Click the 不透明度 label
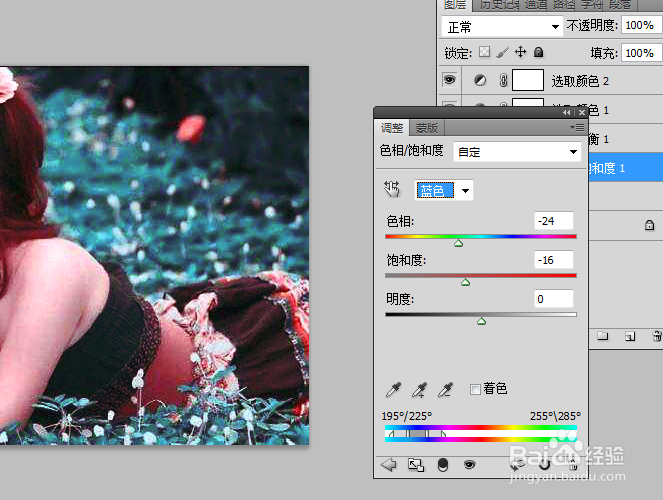Image resolution: width=663 pixels, height=500 pixels. coord(592,25)
